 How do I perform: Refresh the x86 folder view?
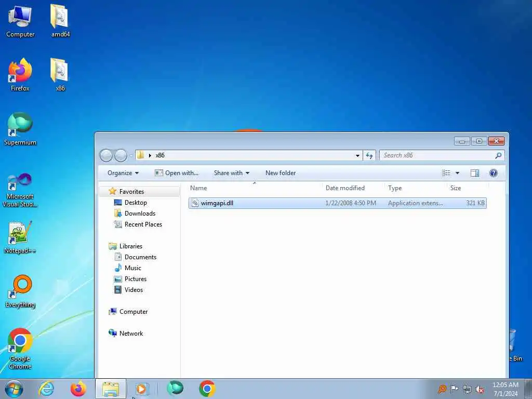[369, 155]
